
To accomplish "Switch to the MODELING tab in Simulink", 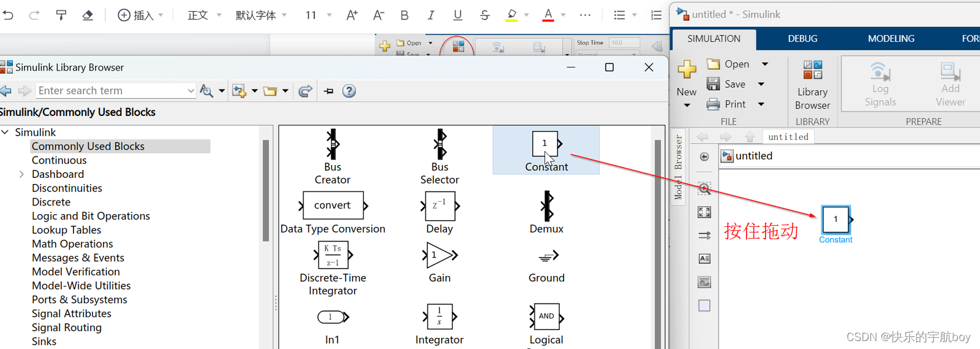I will [x=891, y=39].
